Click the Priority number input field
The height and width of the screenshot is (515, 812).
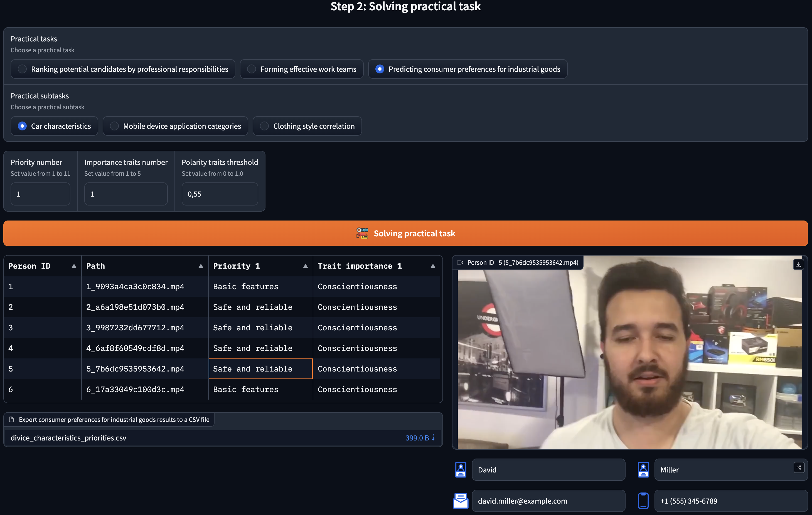(40, 194)
